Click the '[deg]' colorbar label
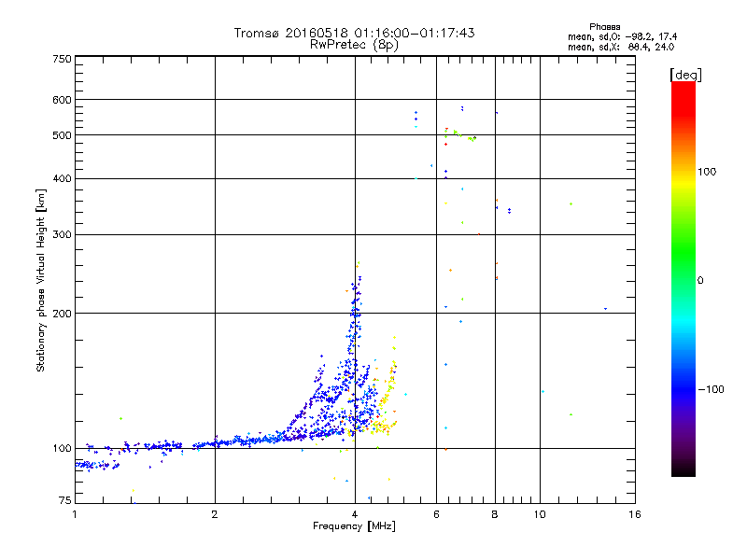Screen dimensions: 747x560 click(x=685, y=75)
